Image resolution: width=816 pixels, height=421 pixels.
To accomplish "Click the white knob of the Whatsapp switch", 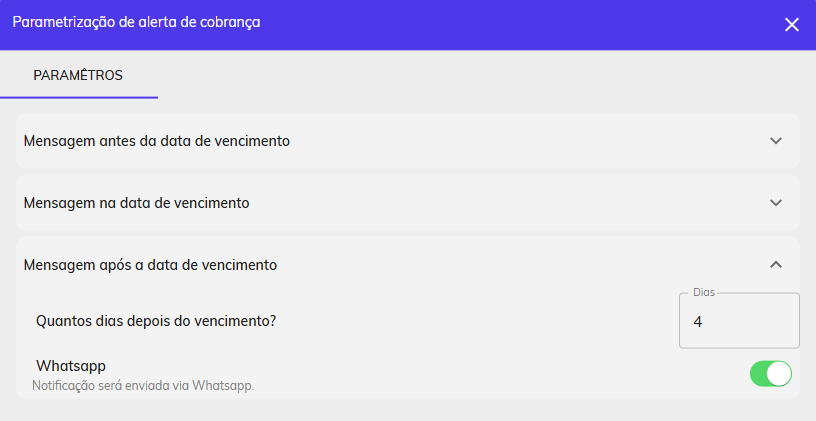I will point(779,374).
